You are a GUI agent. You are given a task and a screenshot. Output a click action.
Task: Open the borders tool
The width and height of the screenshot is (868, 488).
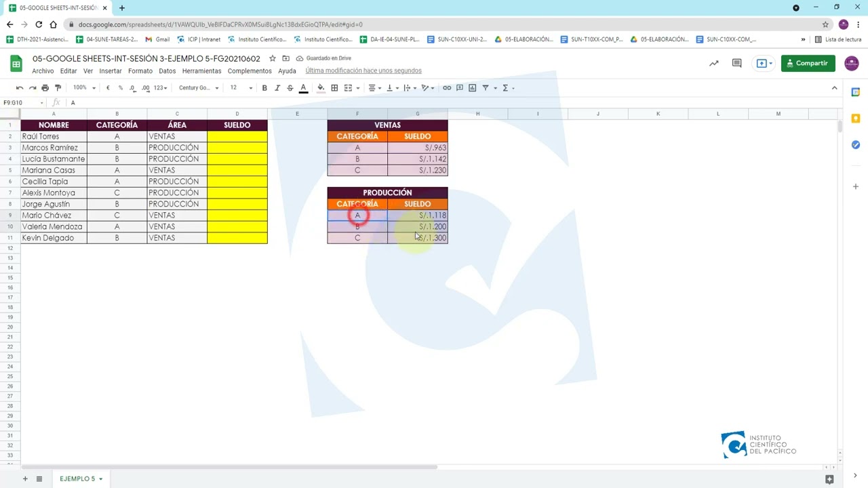click(334, 88)
